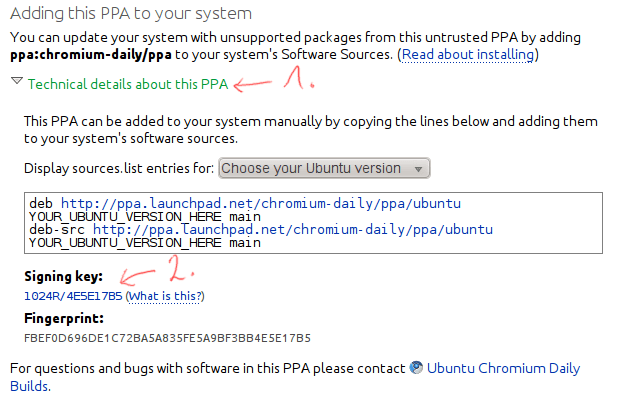This screenshot has width=627, height=405.
Task: Click the deb-src ppa.launchpad.net URL
Action: click(x=293, y=229)
